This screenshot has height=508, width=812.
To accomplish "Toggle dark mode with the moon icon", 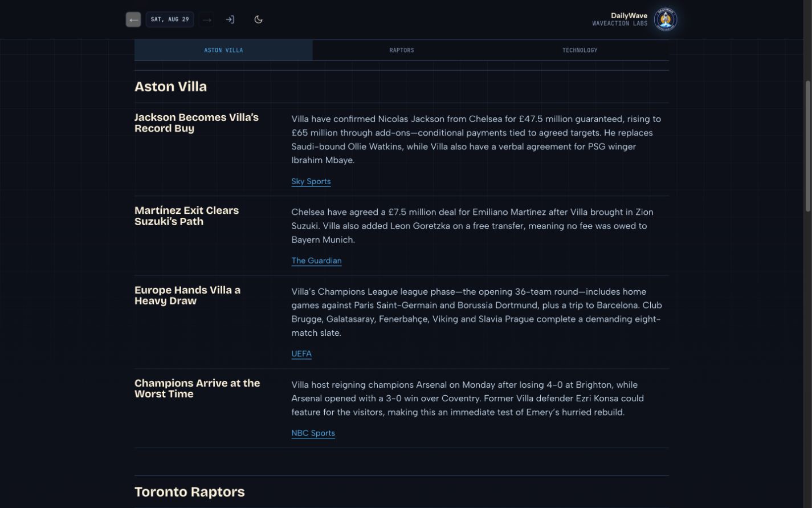I will pos(258,19).
